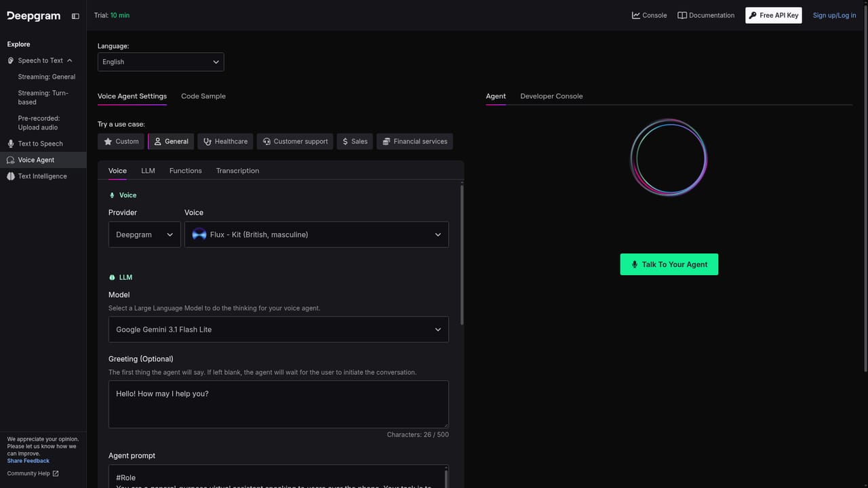Select the Agent tab
The width and height of the screenshot is (868, 488).
click(496, 96)
